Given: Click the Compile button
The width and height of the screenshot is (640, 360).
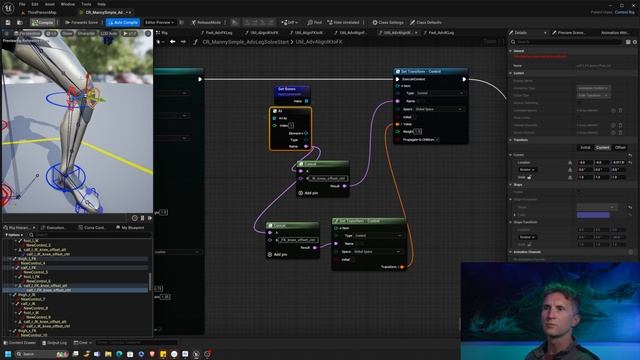Looking at the screenshot, I should [43, 22].
